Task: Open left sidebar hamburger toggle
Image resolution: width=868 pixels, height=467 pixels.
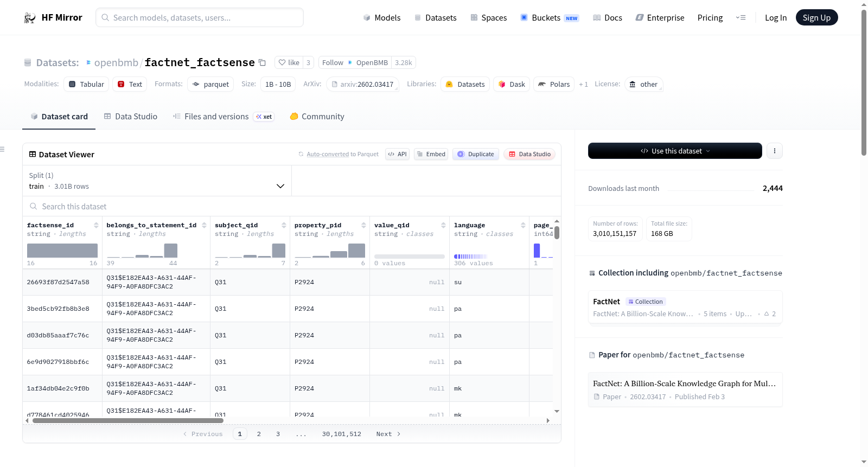Action: (2, 149)
